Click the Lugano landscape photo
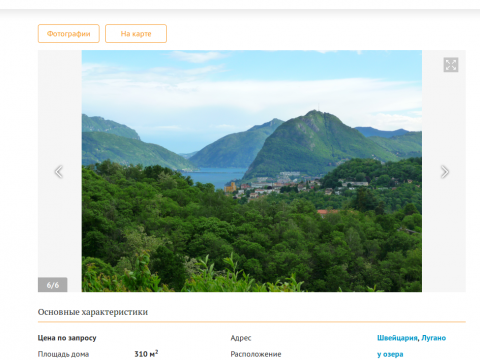The width and height of the screenshot is (480, 360). point(252,171)
